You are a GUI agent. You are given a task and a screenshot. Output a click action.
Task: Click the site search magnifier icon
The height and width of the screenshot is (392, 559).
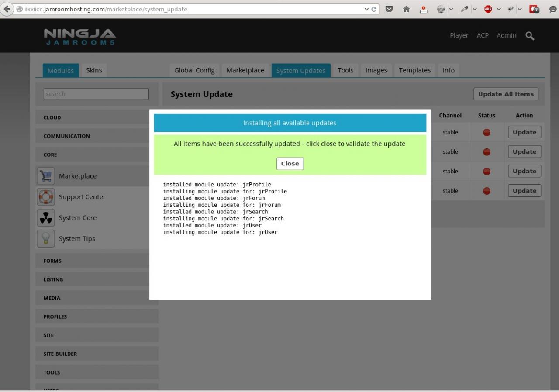point(530,36)
